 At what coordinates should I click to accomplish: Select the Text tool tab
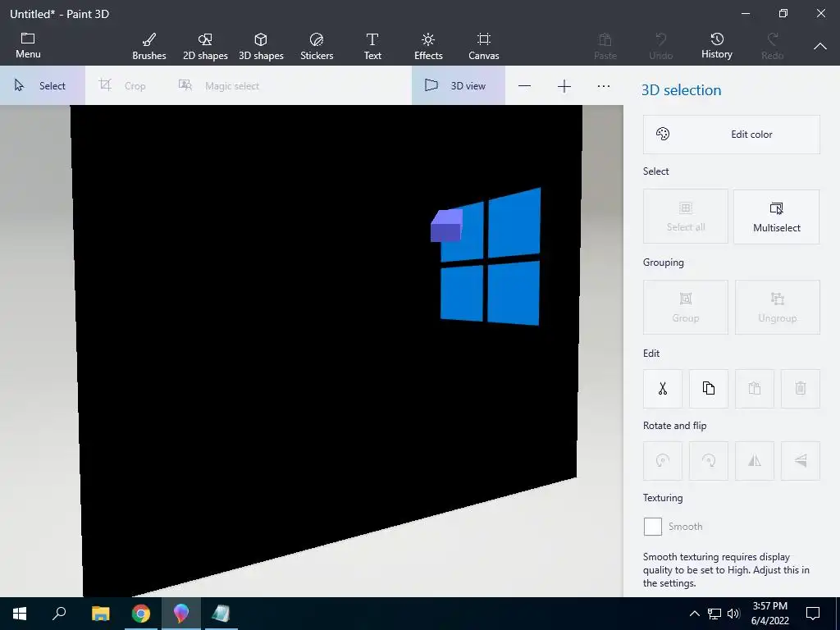point(372,46)
